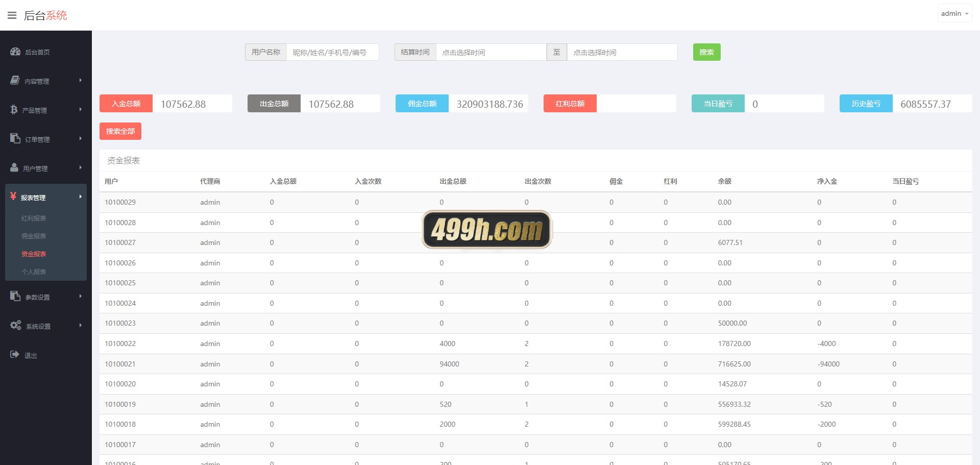Screen dimensions: 980x465
Task: Select user 10100017 in the table
Action: pyautogui.click(x=120, y=445)
